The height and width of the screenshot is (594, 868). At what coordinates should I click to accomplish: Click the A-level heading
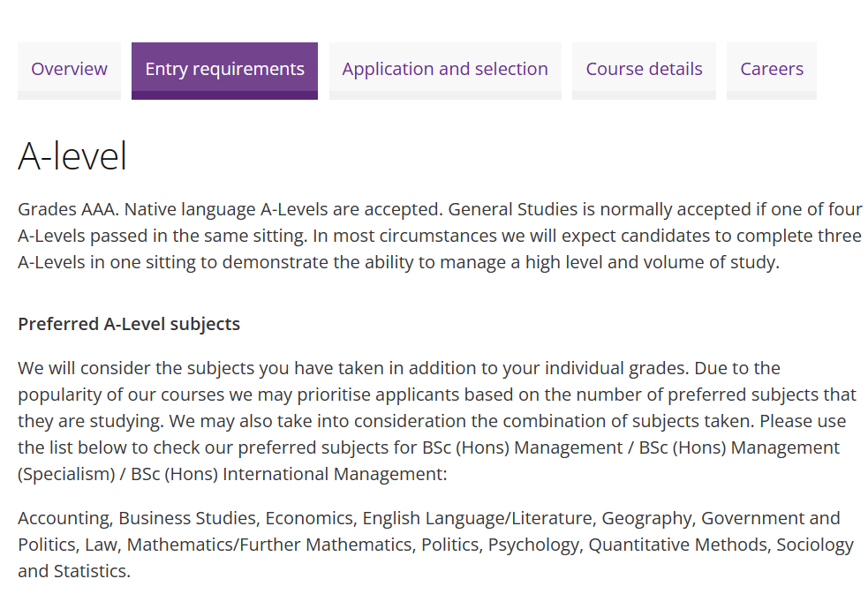72,155
